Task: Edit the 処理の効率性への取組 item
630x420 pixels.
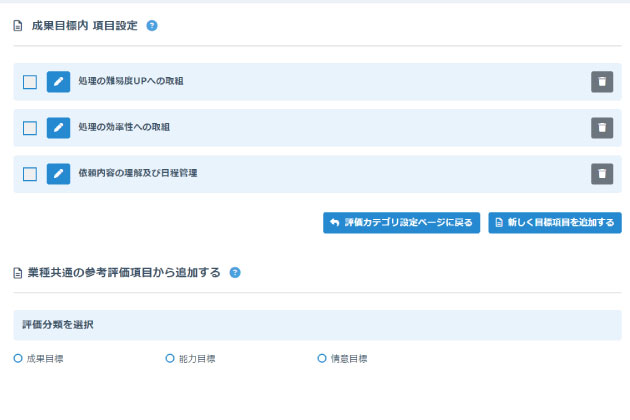Action: [58, 128]
